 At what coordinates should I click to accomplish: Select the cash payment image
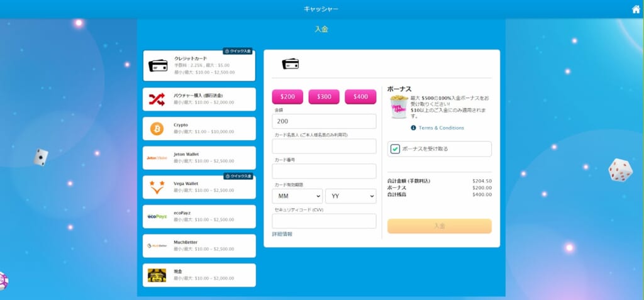[157, 275]
